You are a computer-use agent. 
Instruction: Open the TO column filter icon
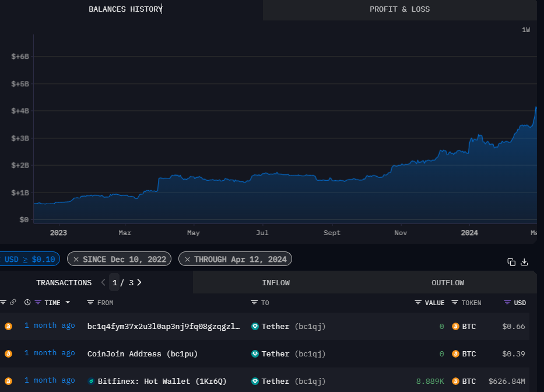254,303
